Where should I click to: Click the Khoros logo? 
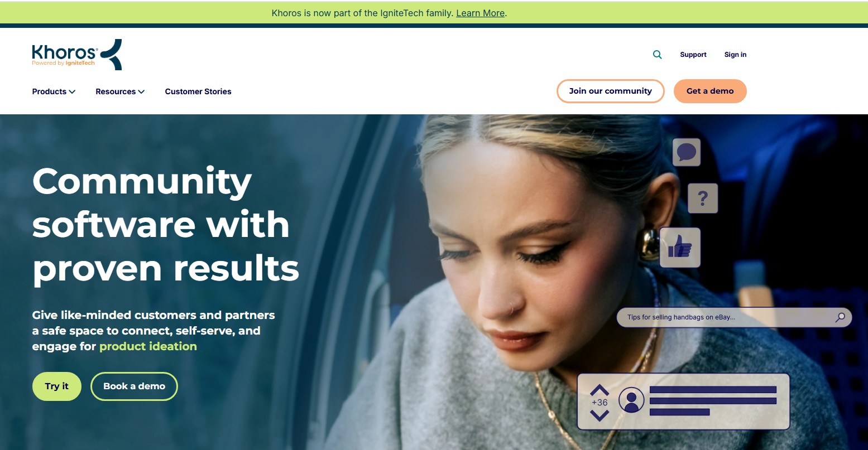(77, 55)
